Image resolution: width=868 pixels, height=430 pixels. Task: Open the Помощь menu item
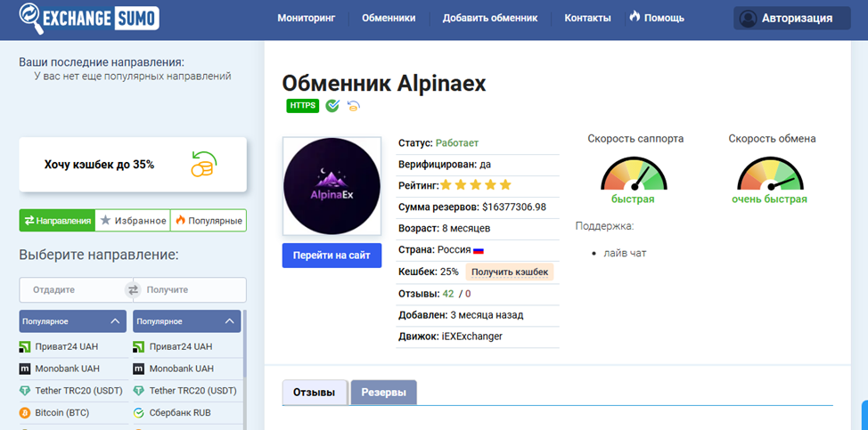point(664,18)
